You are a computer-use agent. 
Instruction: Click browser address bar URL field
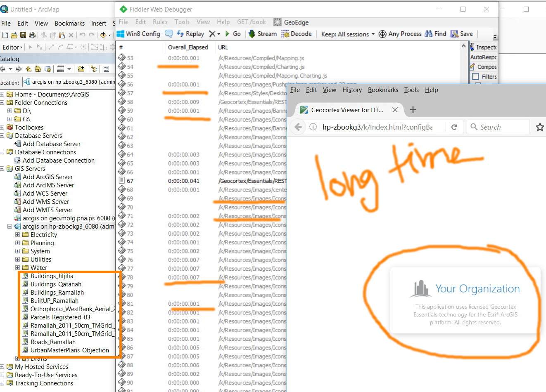pos(377,127)
